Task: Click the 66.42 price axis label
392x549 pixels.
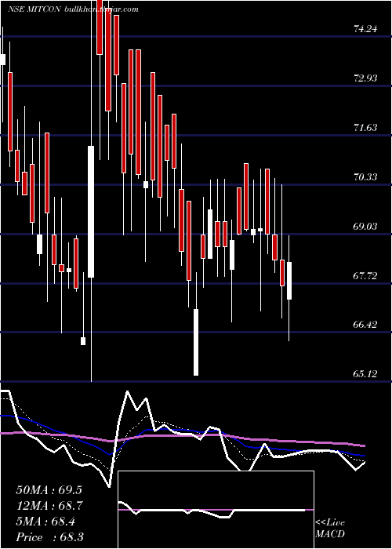Action: pos(365,325)
